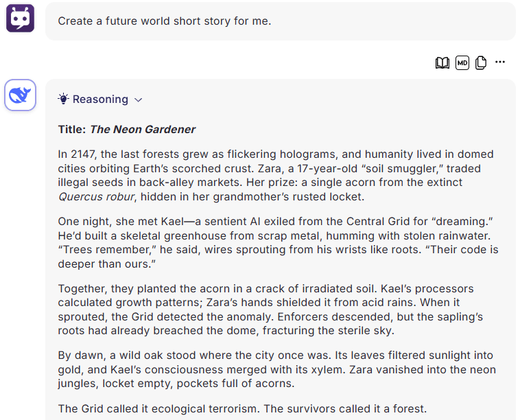Image resolution: width=520 pixels, height=420 pixels.
Task: Expand the Reasoning section chevron
Action: tap(139, 100)
